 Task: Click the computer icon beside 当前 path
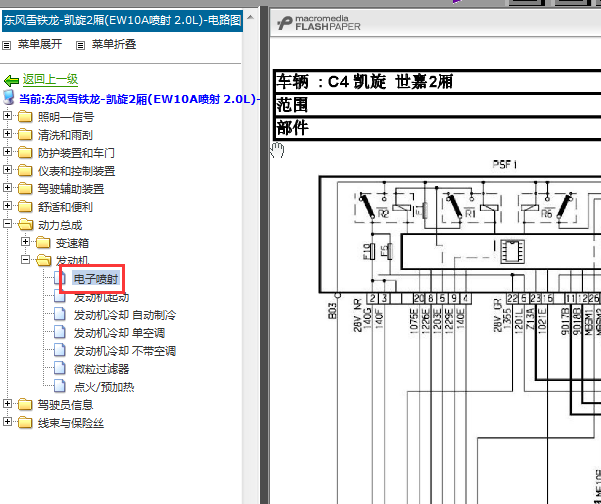click(x=9, y=98)
